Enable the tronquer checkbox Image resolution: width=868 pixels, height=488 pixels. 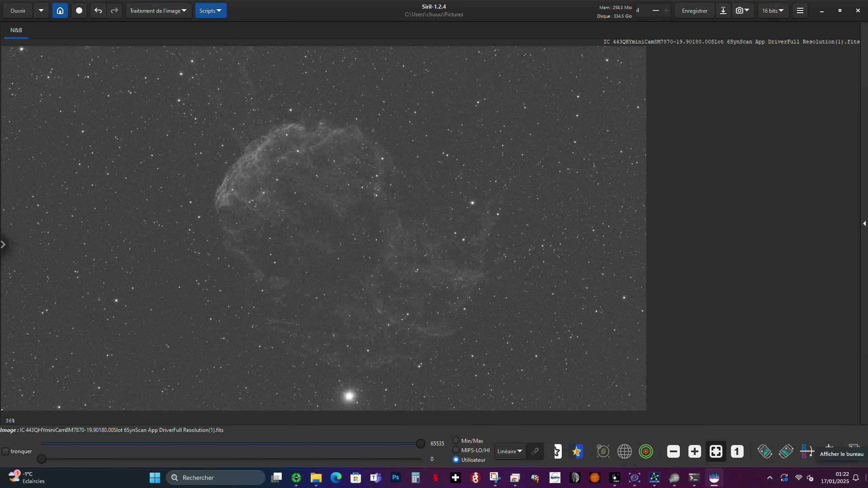pyautogui.click(x=6, y=451)
